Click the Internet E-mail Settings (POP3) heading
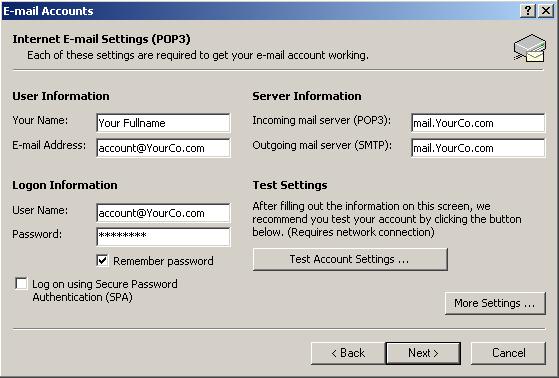The height and width of the screenshot is (378, 559). (101, 39)
